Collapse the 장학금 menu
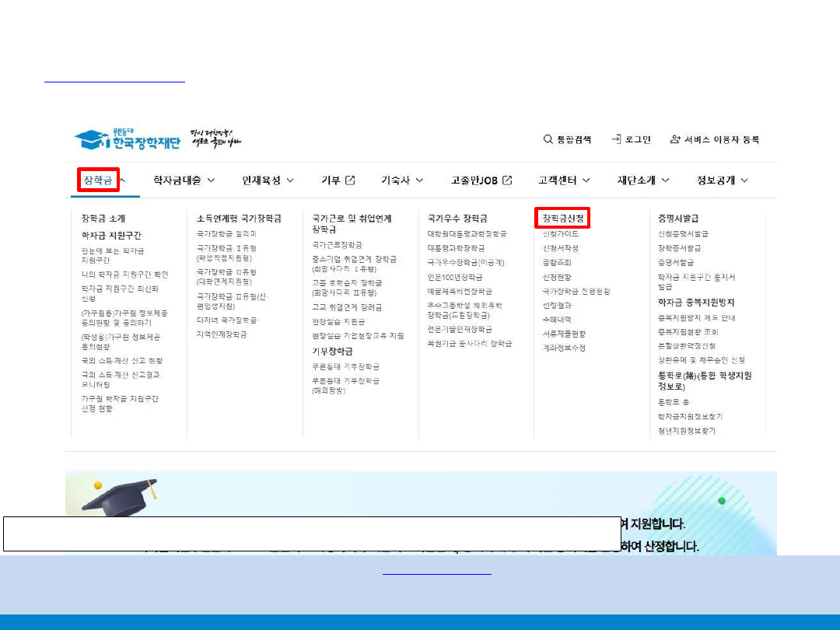 pos(122,180)
